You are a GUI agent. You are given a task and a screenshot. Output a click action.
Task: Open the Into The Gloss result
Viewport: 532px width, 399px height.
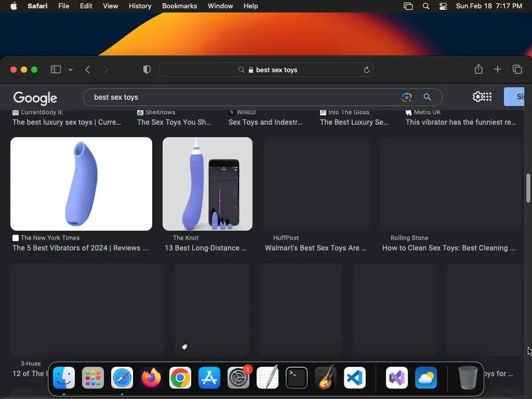coord(354,122)
